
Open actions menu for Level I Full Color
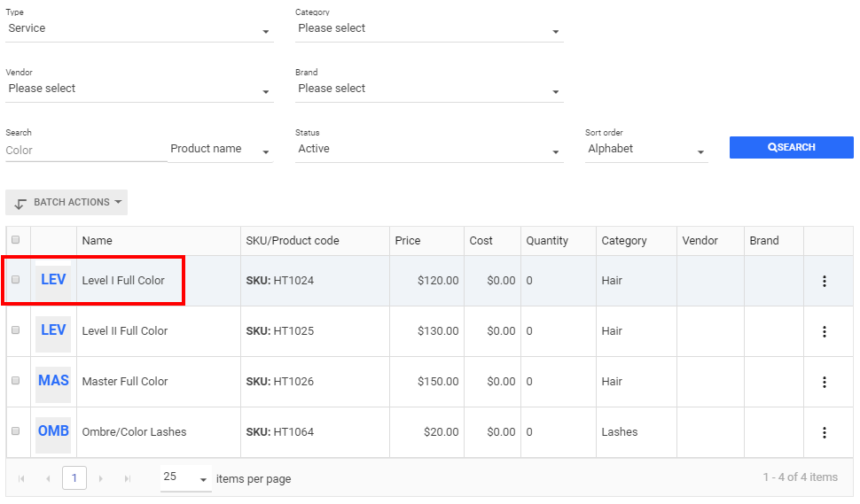tap(824, 281)
